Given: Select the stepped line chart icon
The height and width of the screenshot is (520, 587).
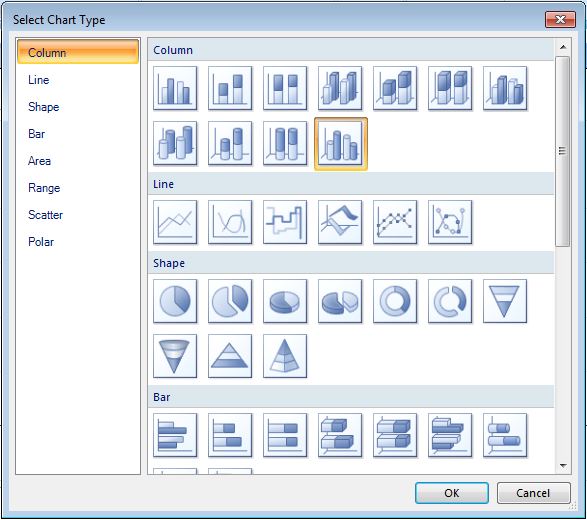Looking at the screenshot, I should click(285, 222).
